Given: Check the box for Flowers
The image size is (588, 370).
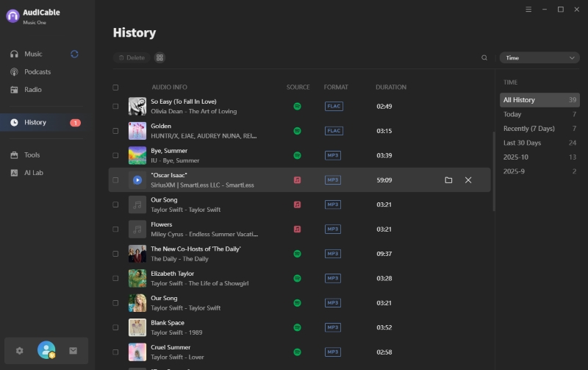Looking at the screenshot, I should pos(115,230).
